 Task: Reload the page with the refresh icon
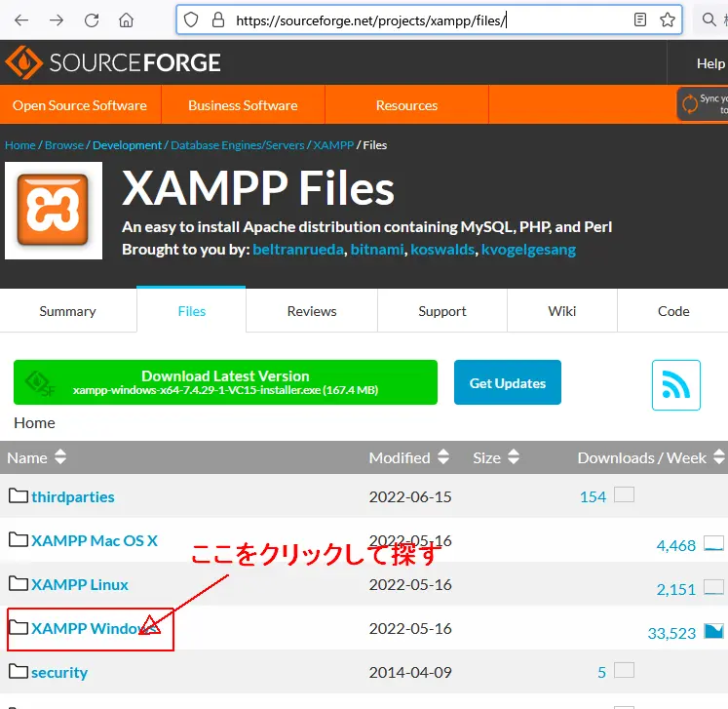point(92,20)
